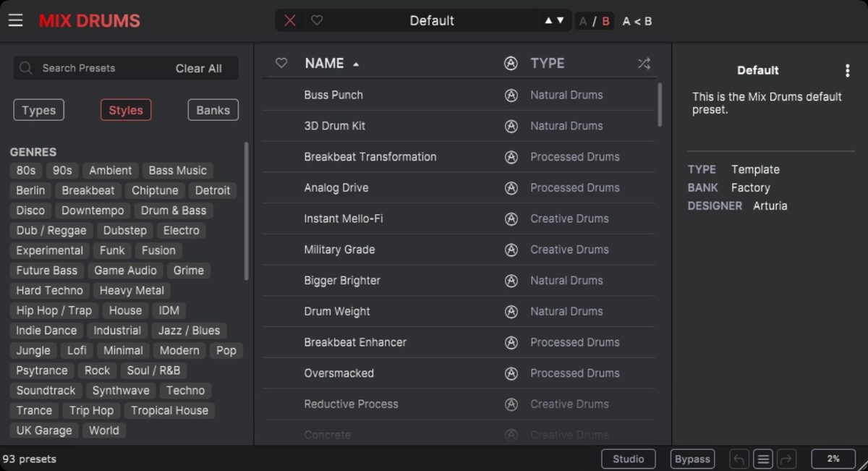The image size is (868, 471).
Task: Click the Clear All button
Action: 199,68
